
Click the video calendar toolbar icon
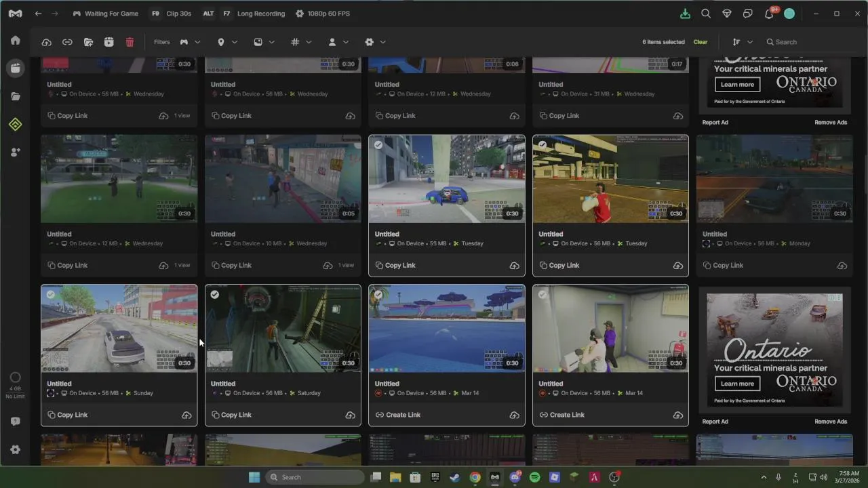tap(108, 42)
